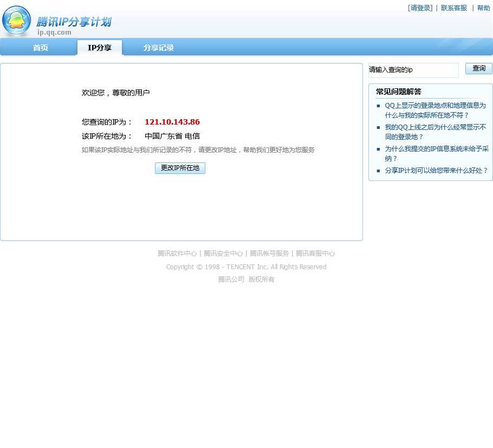Image resolution: width=493 pixels, height=448 pixels.
Task: Click the 请登录 login link
Action: click(420, 8)
